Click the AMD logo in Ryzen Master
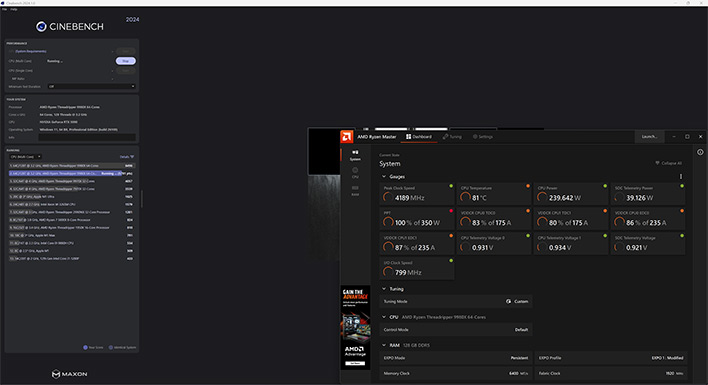 point(346,137)
